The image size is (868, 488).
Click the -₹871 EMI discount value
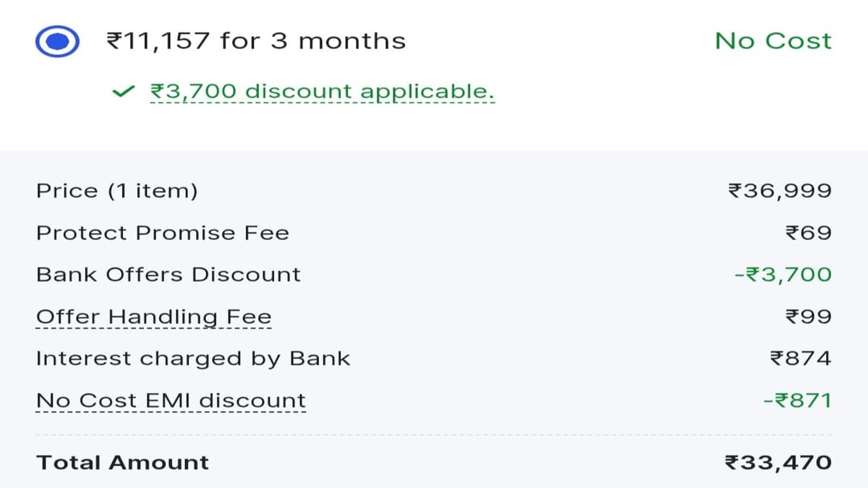click(x=798, y=401)
